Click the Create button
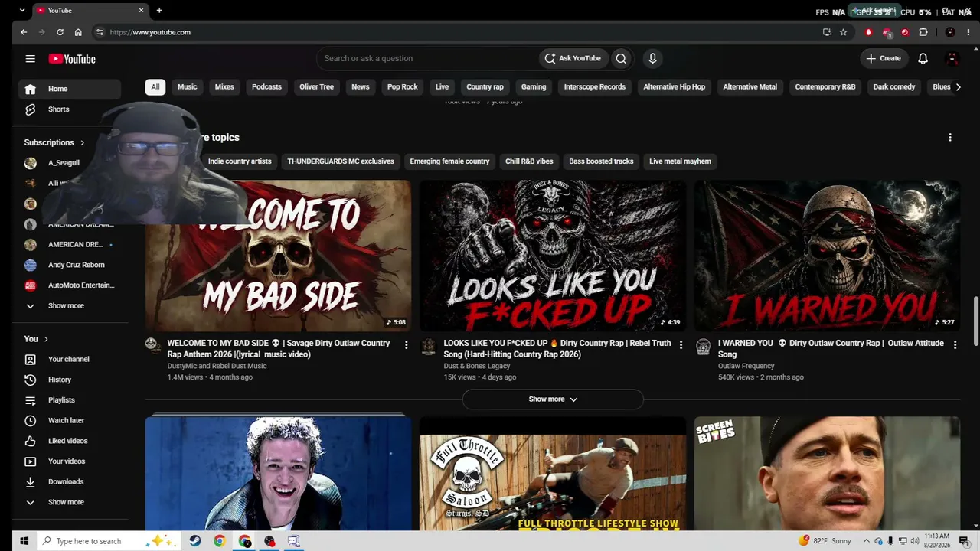This screenshot has width=980, height=551. [884, 58]
